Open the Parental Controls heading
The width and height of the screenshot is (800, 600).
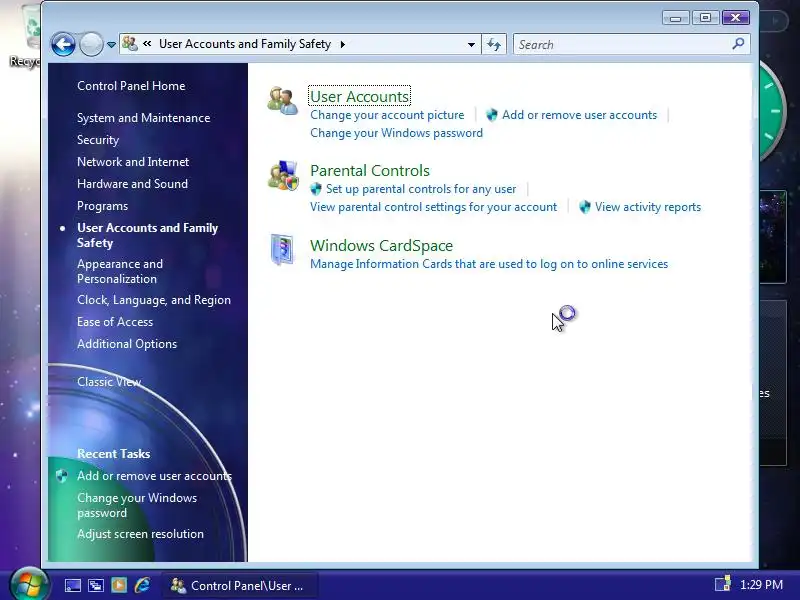coord(370,170)
